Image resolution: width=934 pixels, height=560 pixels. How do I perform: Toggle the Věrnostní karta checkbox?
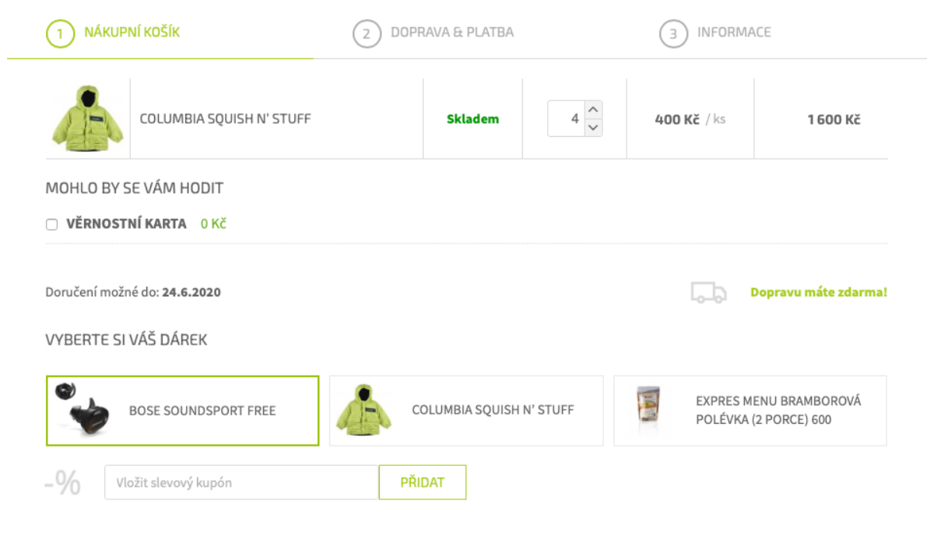point(52,225)
